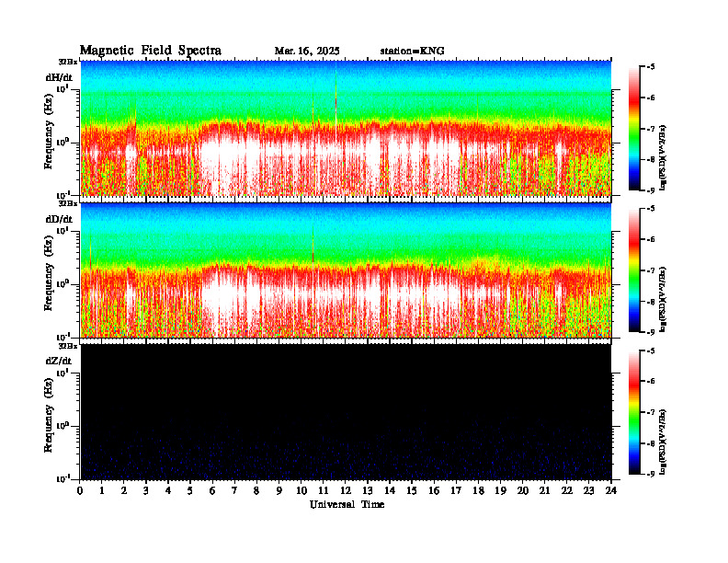This screenshot has height=563, width=728.
Task: Click the dH/dt panel color scale bar
Action: 633,129
